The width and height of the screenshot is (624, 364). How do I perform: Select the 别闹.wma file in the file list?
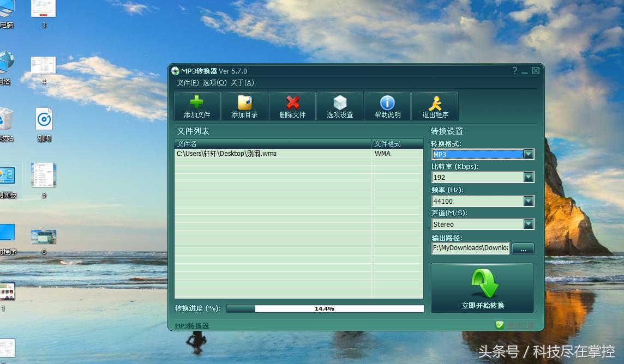pyautogui.click(x=245, y=153)
